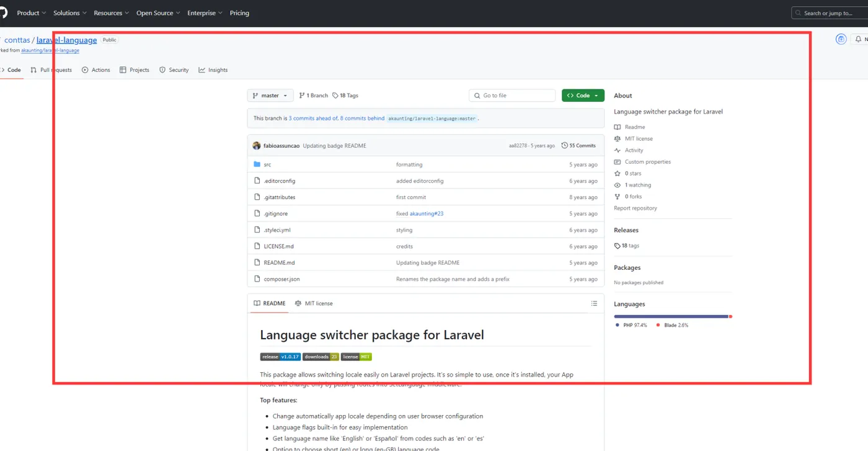The height and width of the screenshot is (451, 868).
Task: Follow the forked from akaunting/laravel-language link
Action: coord(50,50)
